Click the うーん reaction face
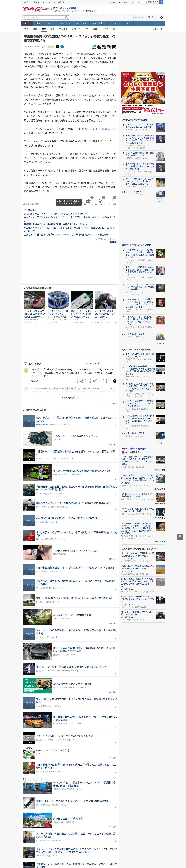186x868 pixels. pyautogui.click(x=104, y=381)
